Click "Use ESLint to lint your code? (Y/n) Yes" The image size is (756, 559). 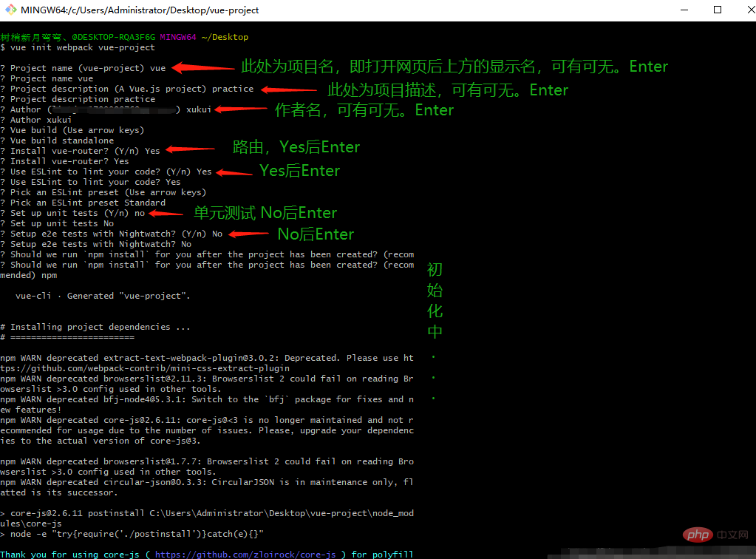coord(106,172)
